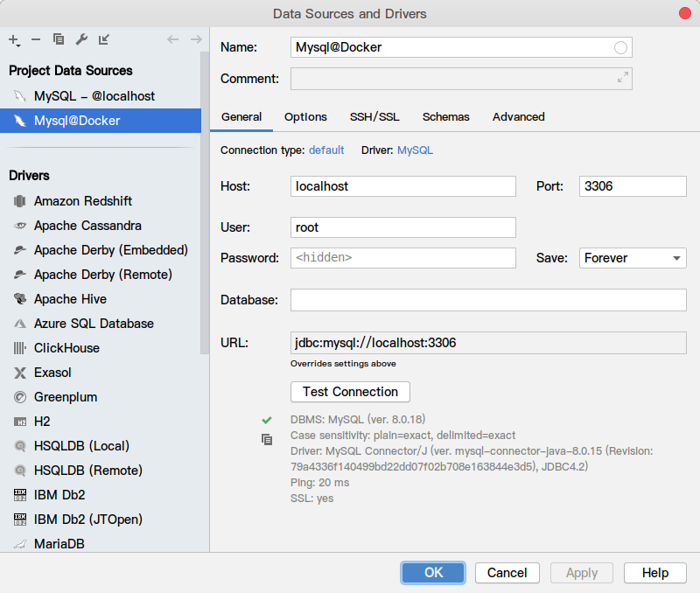Click the color circle in Name field
The image size is (700, 593).
tap(620, 47)
